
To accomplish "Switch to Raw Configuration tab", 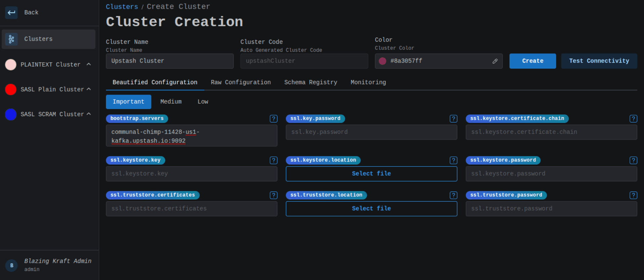I will [241, 82].
